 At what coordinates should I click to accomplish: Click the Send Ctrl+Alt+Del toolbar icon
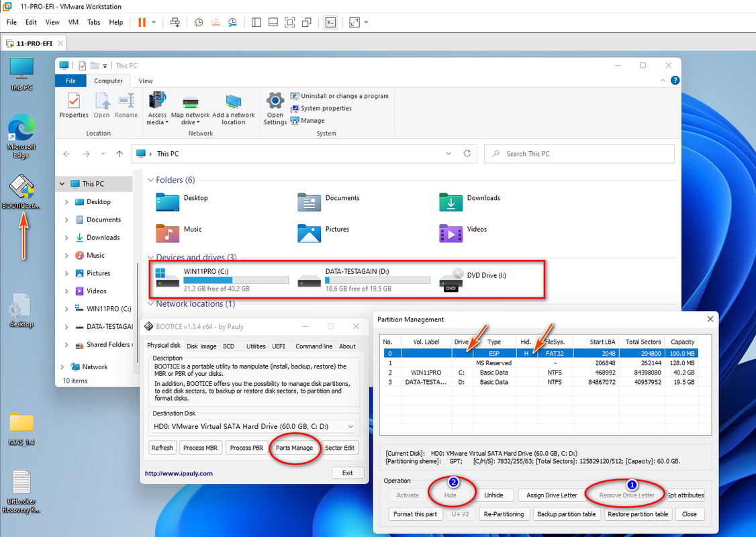[175, 22]
